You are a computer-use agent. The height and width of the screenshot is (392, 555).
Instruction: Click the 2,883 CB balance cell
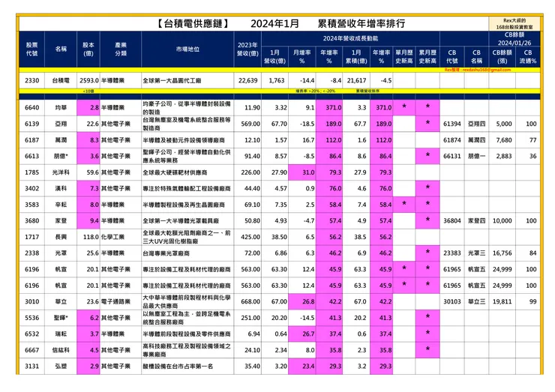click(502, 156)
